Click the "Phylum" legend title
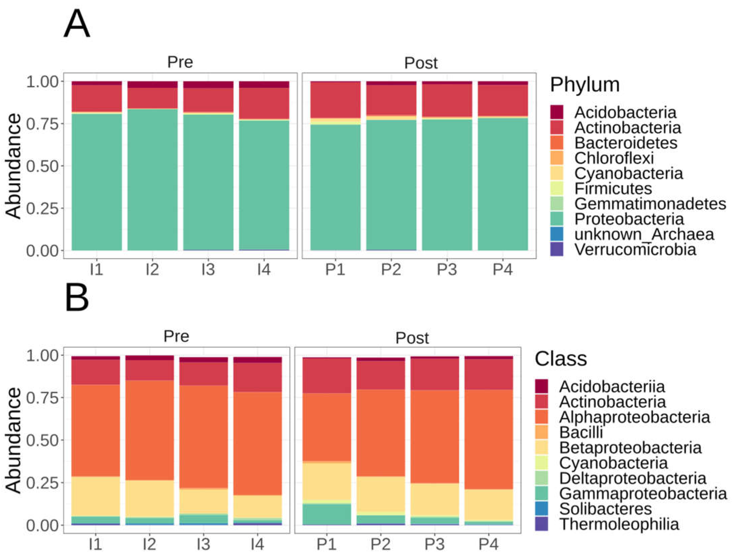This screenshot has width=733, height=560. click(585, 85)
